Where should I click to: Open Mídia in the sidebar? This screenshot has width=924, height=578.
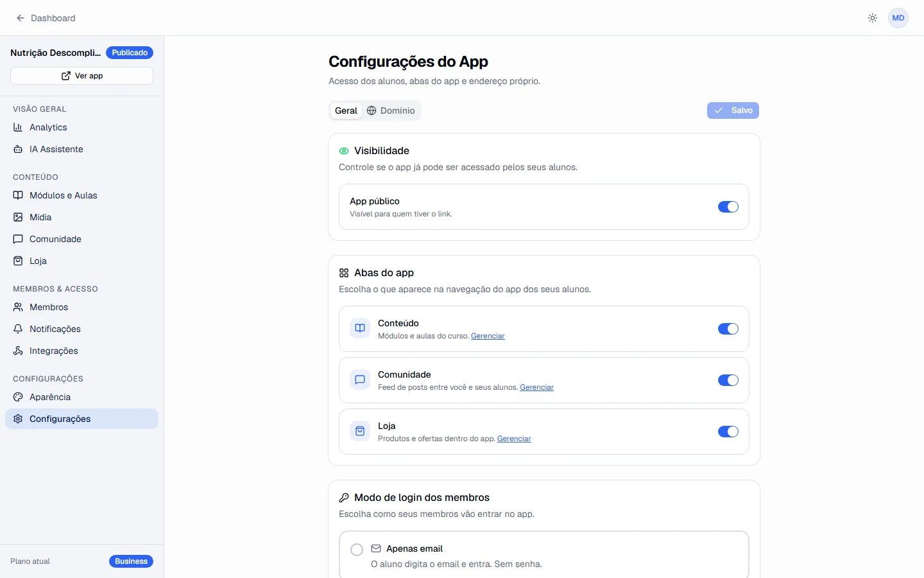click(x=81, y=217)
